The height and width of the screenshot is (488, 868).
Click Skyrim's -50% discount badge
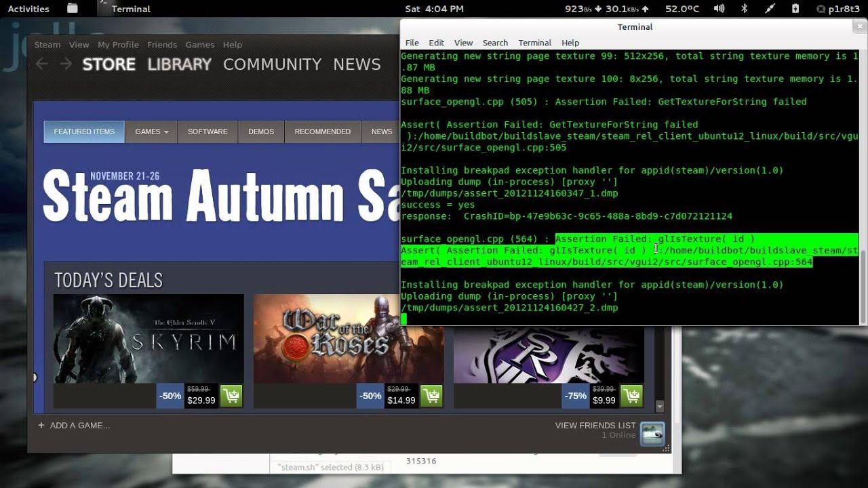[170, 396]
